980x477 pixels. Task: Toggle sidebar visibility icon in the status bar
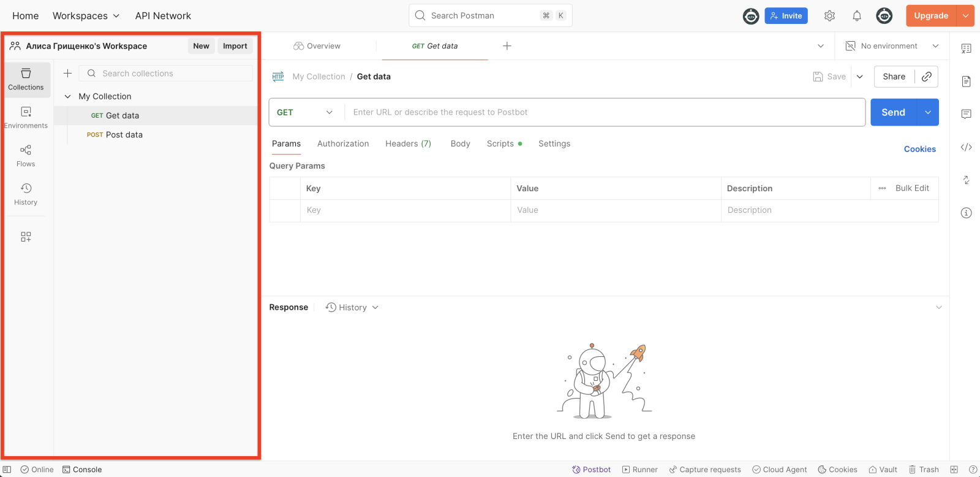7,470
